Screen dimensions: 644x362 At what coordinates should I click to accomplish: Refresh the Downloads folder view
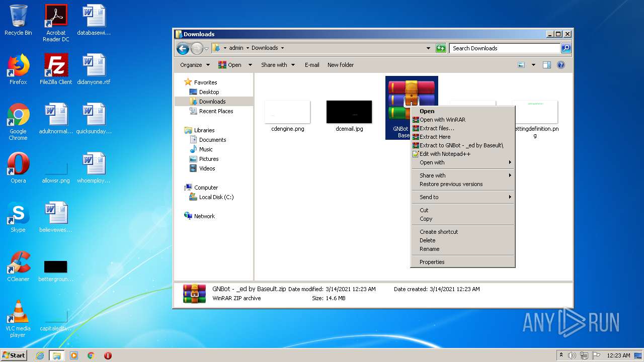pyautogui.click(x=441, y=48)
